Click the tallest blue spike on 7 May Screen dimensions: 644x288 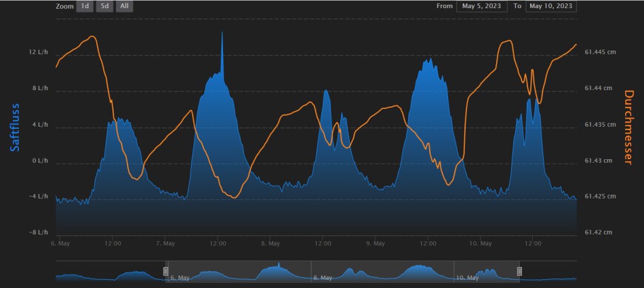[x=222, y=34]
